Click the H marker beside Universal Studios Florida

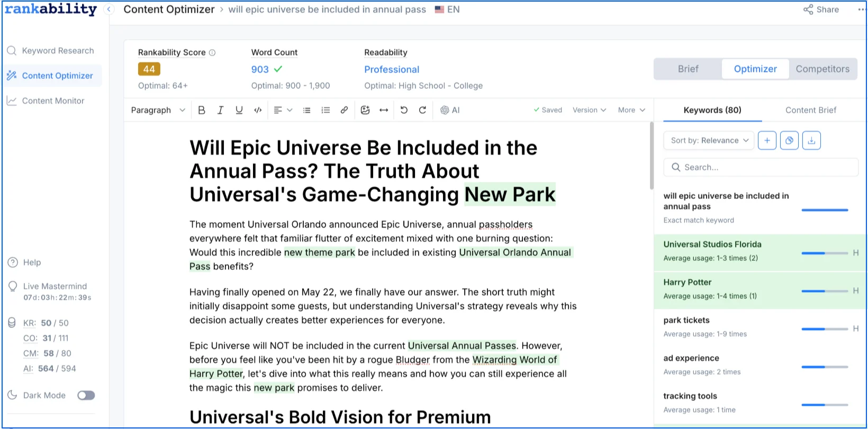point(855,253)
